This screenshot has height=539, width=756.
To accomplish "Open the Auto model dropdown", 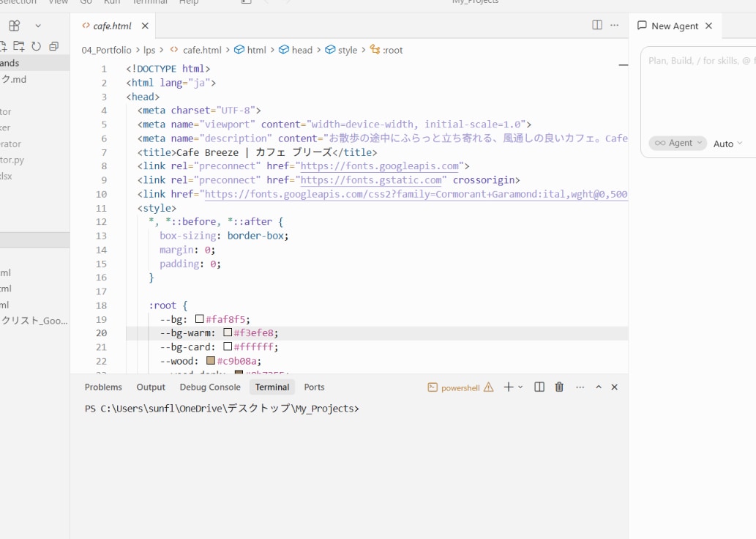I will click(x=728, y=144).
